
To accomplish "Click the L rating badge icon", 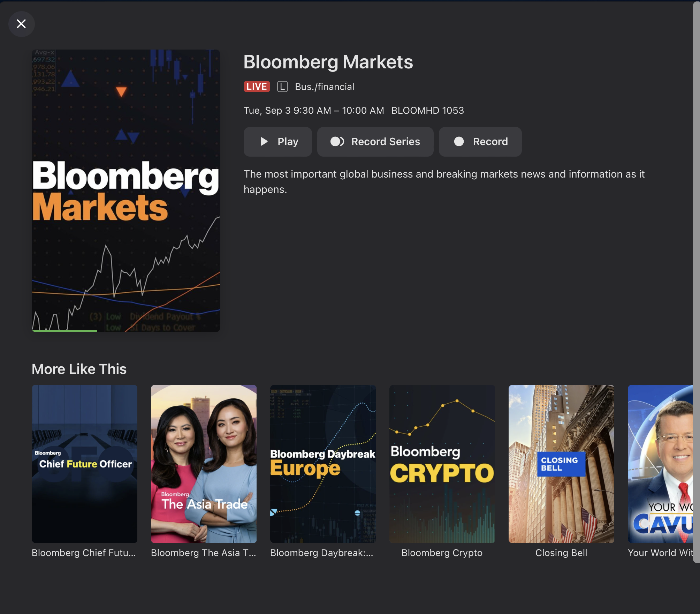I will coord(282,87).
